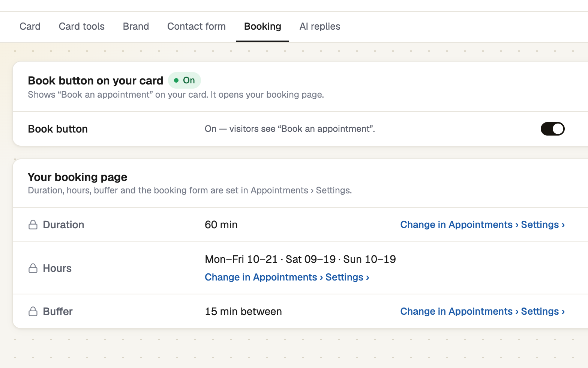Open the Card tab

click(x=30, y=26)
